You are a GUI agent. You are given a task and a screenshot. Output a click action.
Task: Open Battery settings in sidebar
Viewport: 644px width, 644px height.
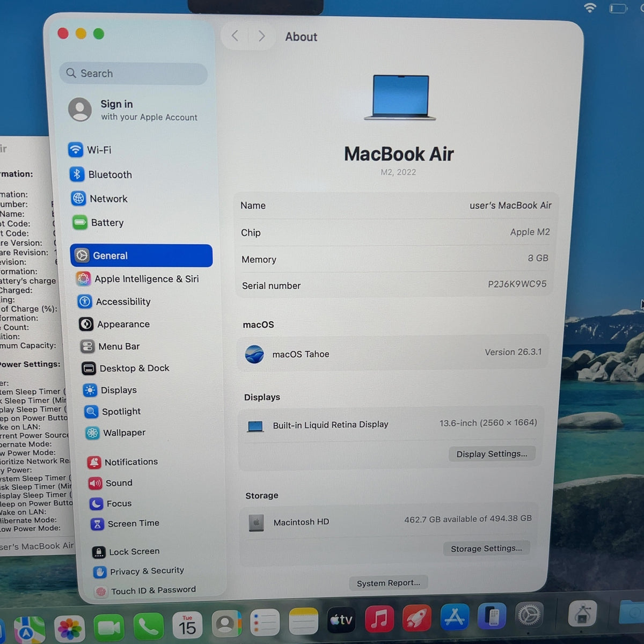click(98, 222)
